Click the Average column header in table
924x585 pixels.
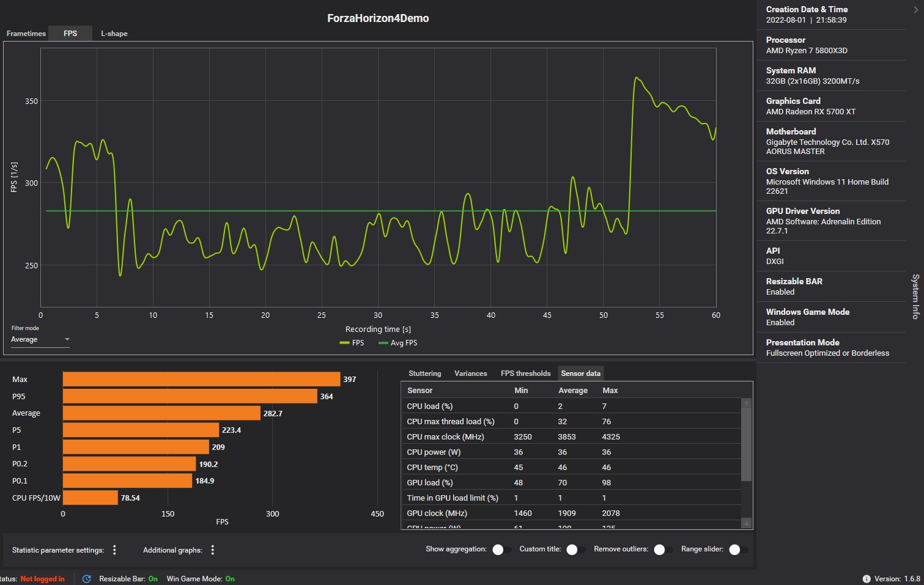pos(573,391)
